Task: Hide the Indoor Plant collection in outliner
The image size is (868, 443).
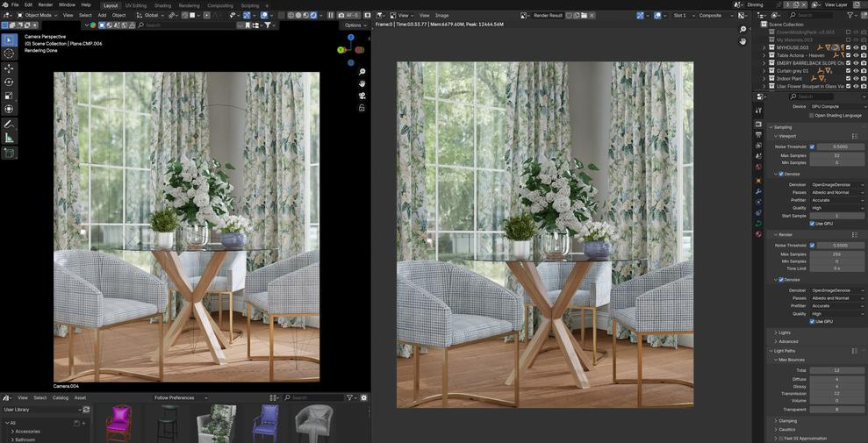Action: click(x=856, y=79)
